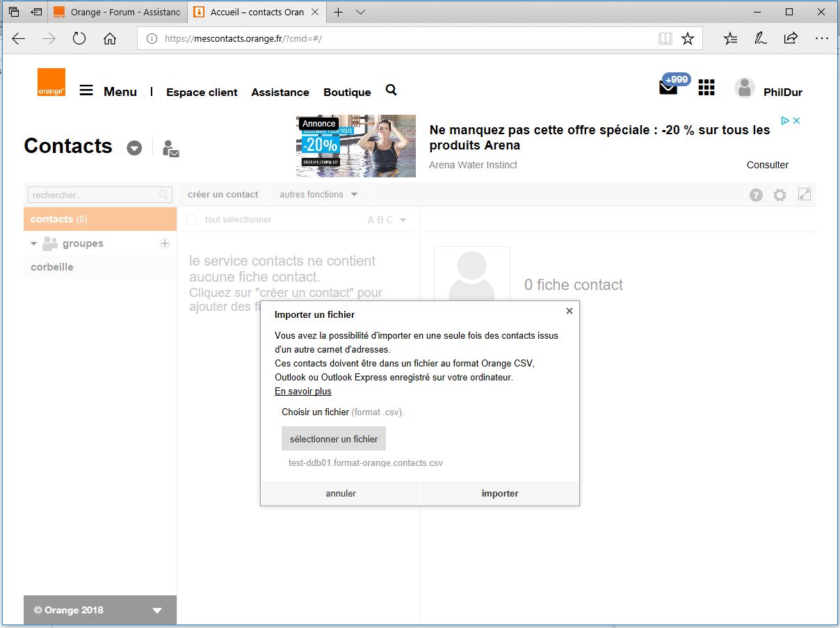Viewport: 840px width, 628px height.
Task: Click the fullscreen expand icon
Action: click(805, 195)
